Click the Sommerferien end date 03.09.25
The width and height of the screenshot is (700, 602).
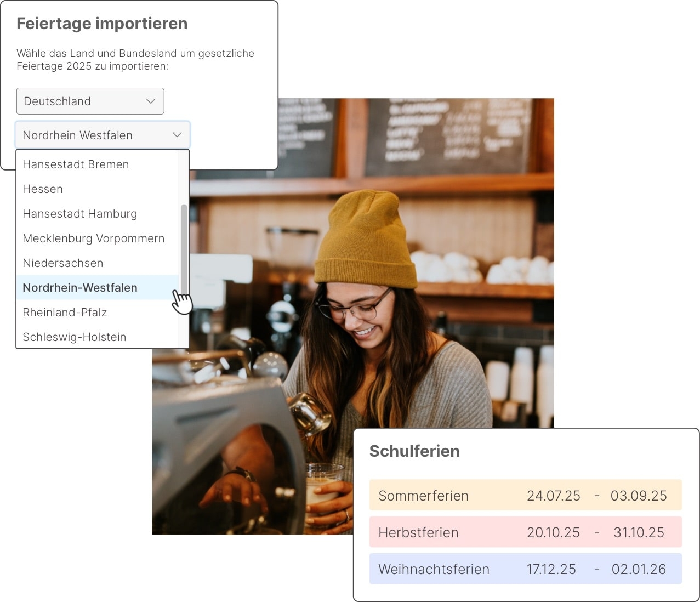pos(639,496)
